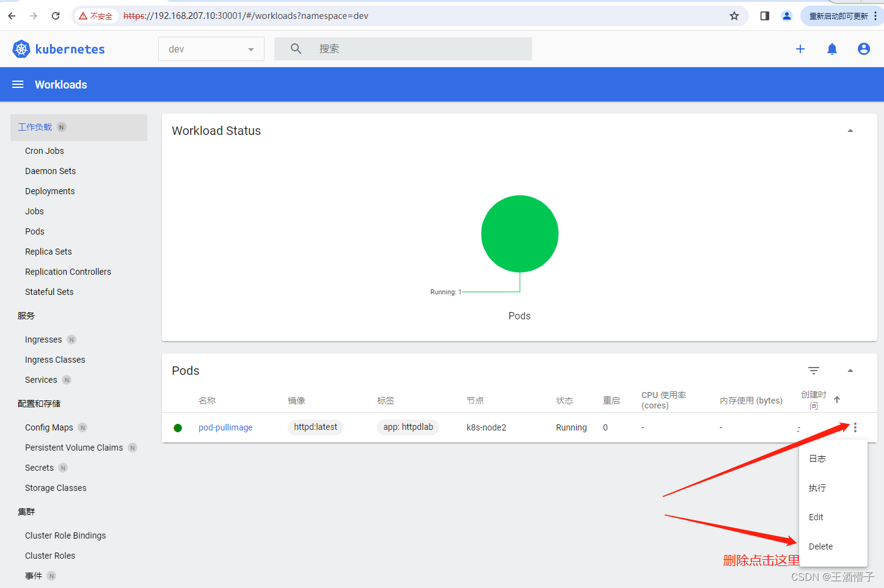Click the 状态 column header
The width and height of the screenshot is (884, 588).
[x=564, y=401]
